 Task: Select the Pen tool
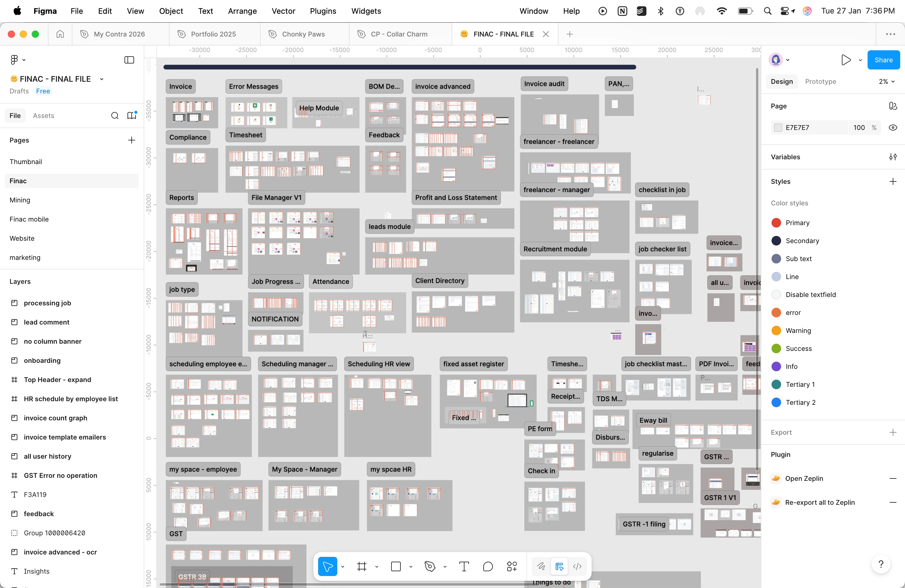point(430,567)
